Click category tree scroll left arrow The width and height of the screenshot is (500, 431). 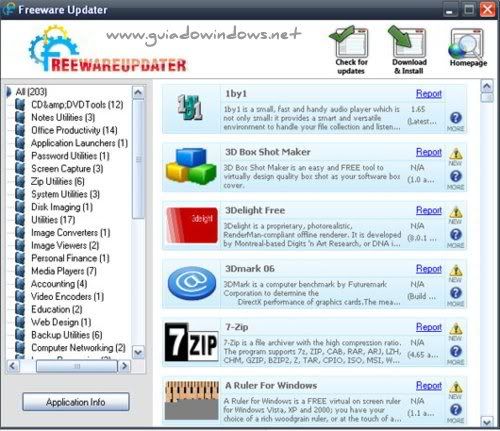(x=13, y=366)
